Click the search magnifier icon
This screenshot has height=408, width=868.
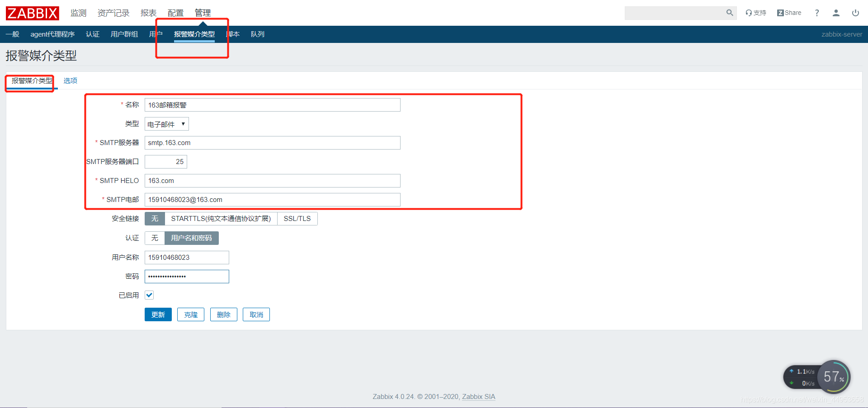(x=730, y=13)
